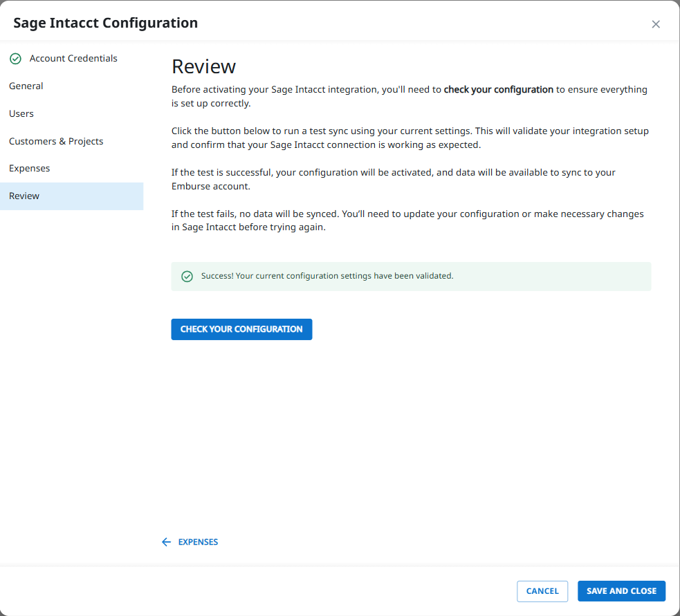Viewport: 680px width, 616px height.
Task: Click the back arrow next to EXPENSES
Action: click(166, 542)
